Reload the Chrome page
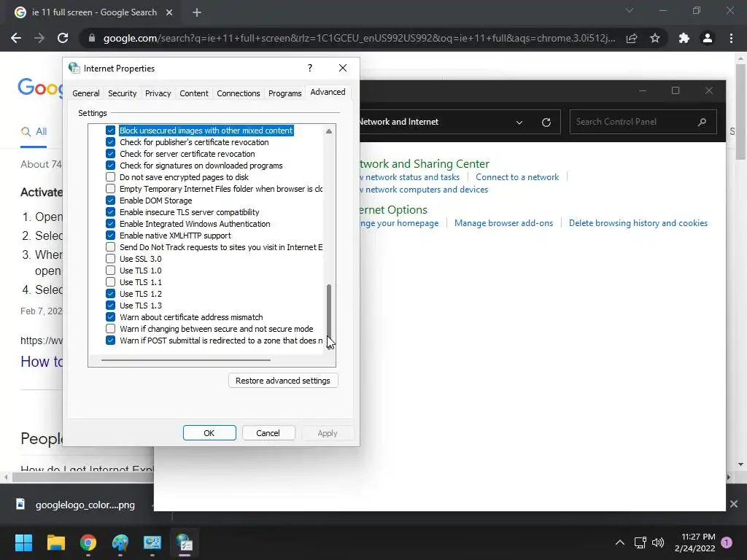747x560 pixels. click(63, 38)
